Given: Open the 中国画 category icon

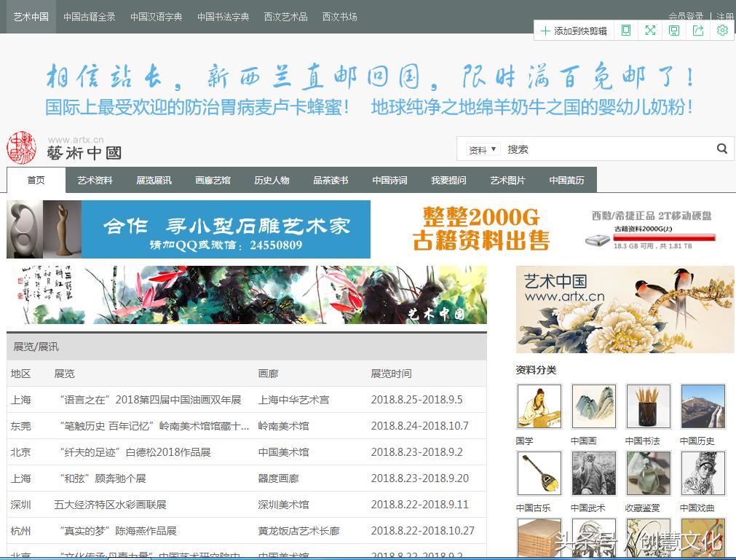Looking at the screenshot, I should pos(593,407).
